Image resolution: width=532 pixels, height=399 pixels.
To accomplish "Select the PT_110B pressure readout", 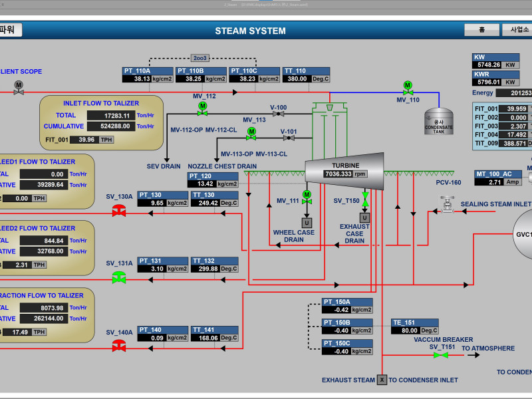I will (201, 75).
